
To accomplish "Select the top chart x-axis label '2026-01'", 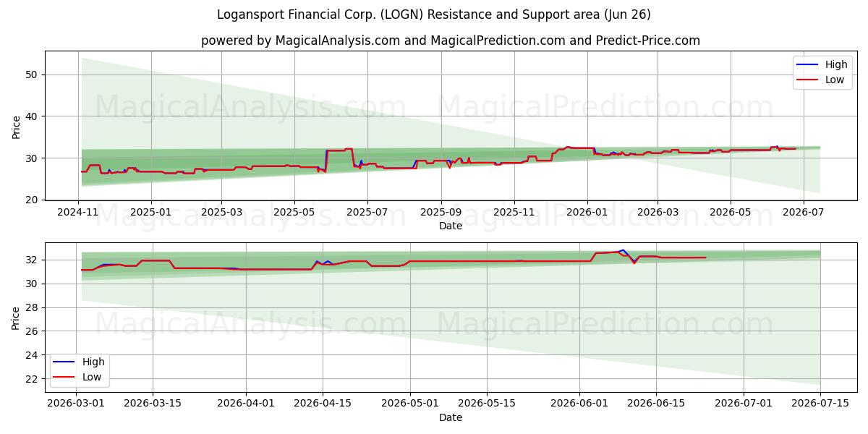I will click(x=587, y=214).
